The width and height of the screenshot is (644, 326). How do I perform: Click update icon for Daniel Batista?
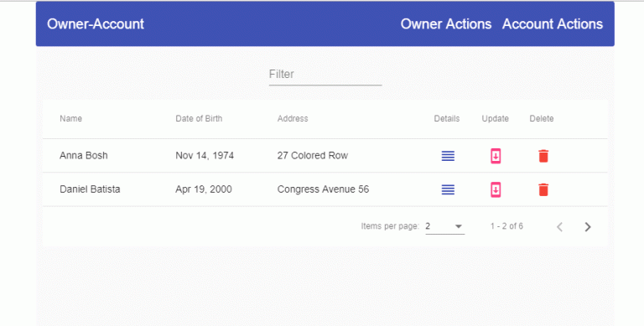click(x=496, y=189)
